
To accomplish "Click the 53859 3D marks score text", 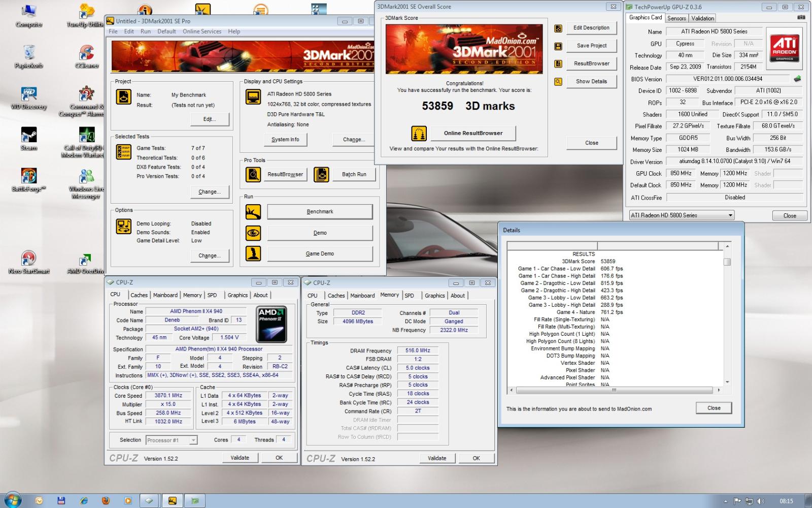I will tap(468, 106).
